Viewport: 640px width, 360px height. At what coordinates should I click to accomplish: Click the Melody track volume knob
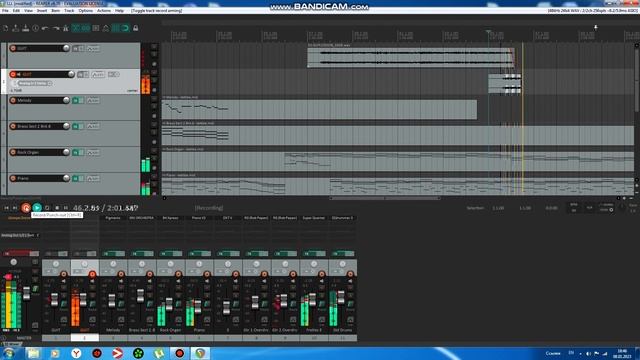[x=66, y=100]
